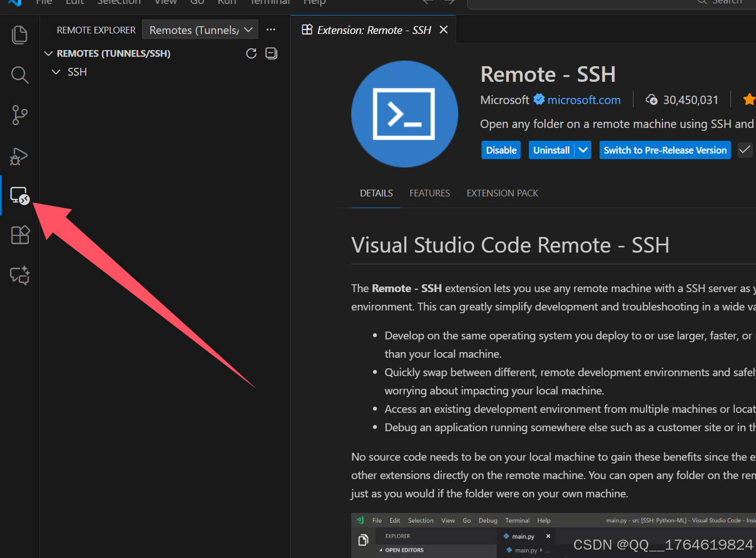Click the go back navigation arrow
Viewport: 756px width, 558px height.
click(x=428, y=2)
